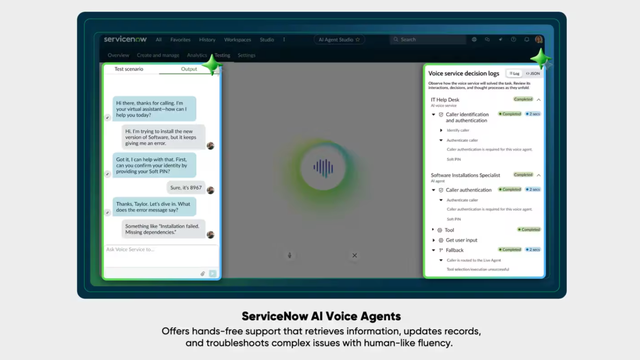
Task: Open the globe scope icon
Action: click(x=474, y=40)
